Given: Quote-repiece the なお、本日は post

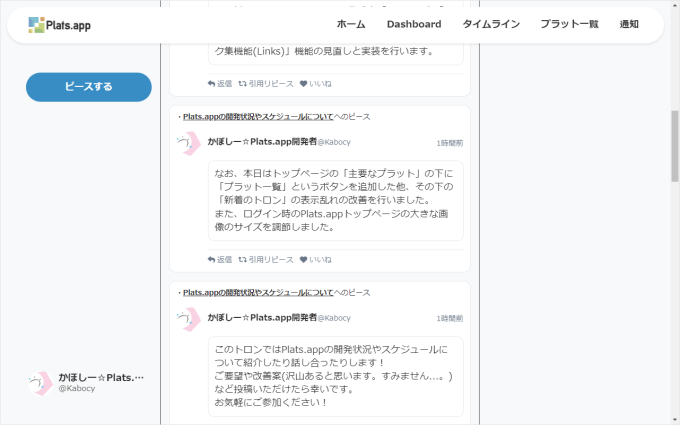Looking at the screenshot, I should (x=266, y=259).
